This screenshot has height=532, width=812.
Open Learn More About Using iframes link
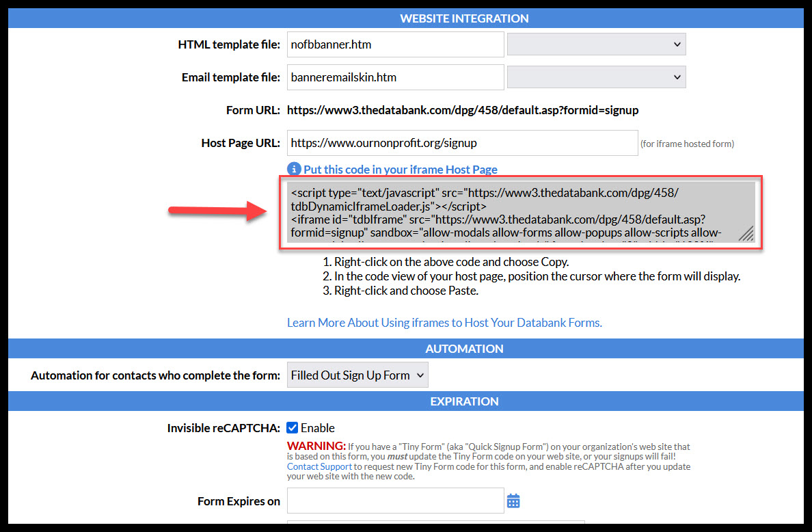pyautogui.click(x=444, y=323)
